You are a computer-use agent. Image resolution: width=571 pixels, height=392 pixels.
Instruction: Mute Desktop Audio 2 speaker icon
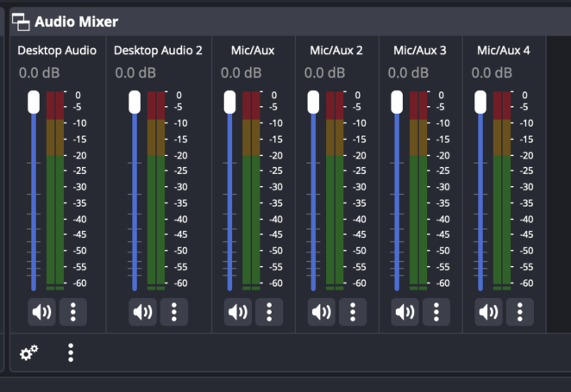tap(143, 312)
